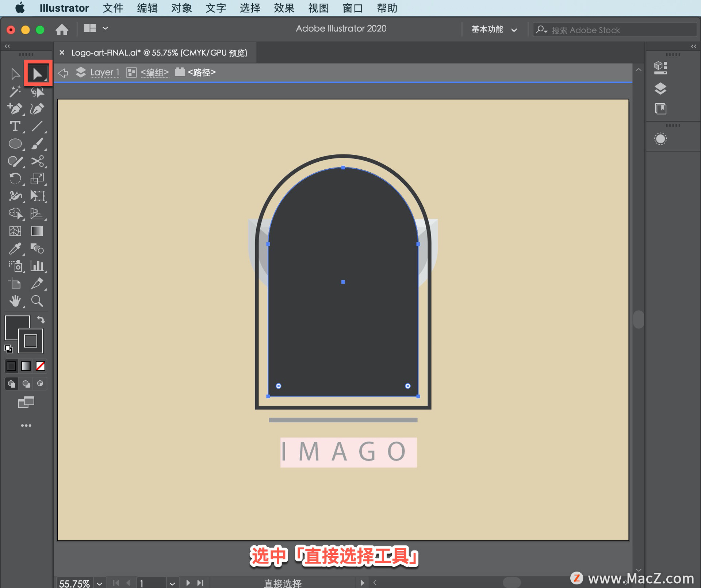Viewport: 701px width, 588px height.
Task: Select the Magic Wand tool
Action: click(15, 91)
